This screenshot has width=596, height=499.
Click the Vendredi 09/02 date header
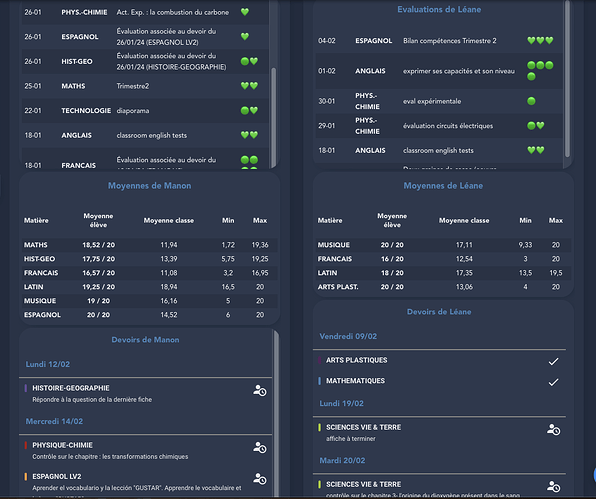348,336
